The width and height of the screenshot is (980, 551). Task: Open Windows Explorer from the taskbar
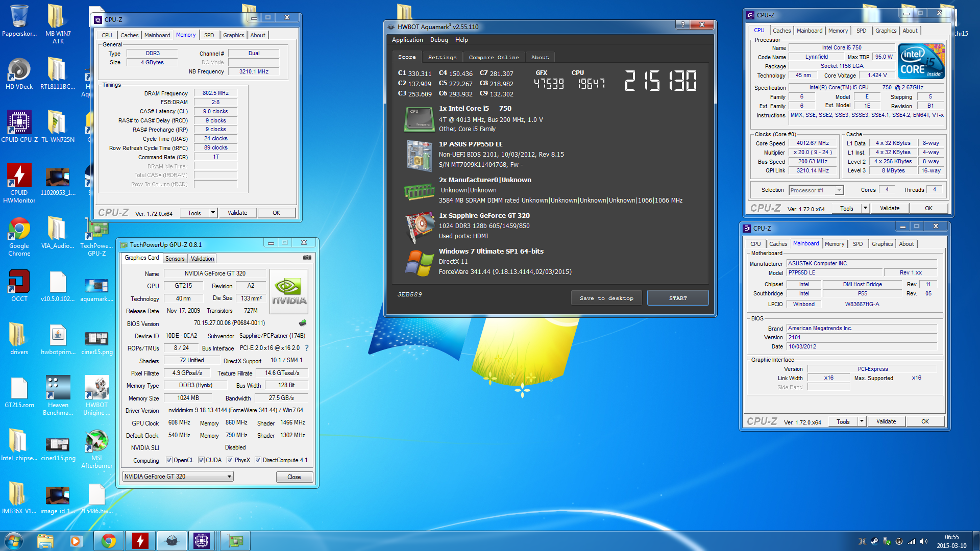tap(45, 541)
